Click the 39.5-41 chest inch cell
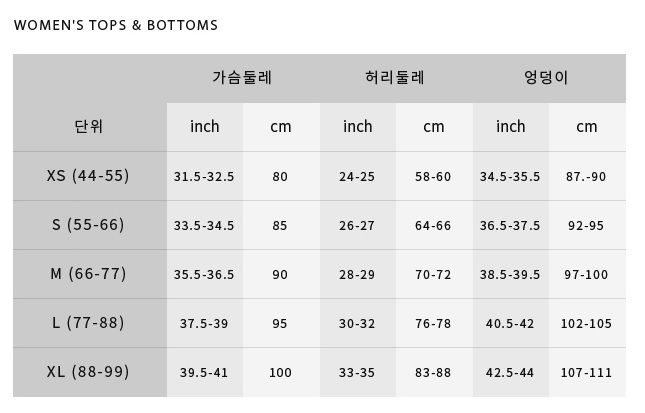This screenshot has width=645, height=413. tap(204, 373)
